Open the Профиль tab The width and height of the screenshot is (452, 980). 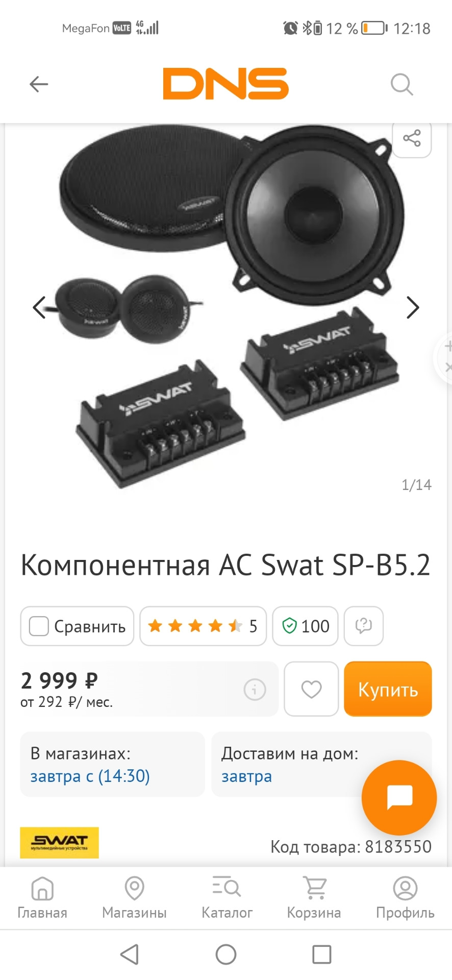(x=405, y=898)
